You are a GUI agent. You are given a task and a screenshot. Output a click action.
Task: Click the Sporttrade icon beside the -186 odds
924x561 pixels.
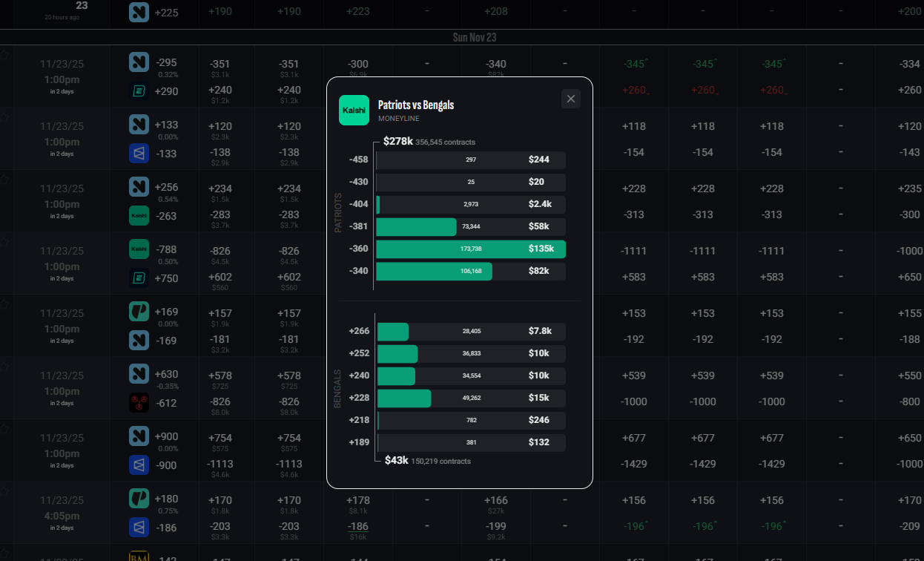(138, 527)
